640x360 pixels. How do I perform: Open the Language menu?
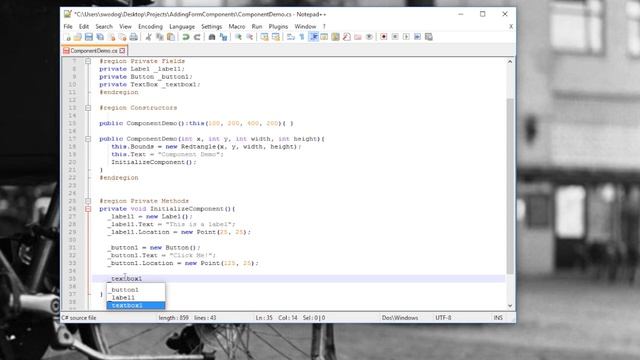pyautogui.click(x=182, y=27)
